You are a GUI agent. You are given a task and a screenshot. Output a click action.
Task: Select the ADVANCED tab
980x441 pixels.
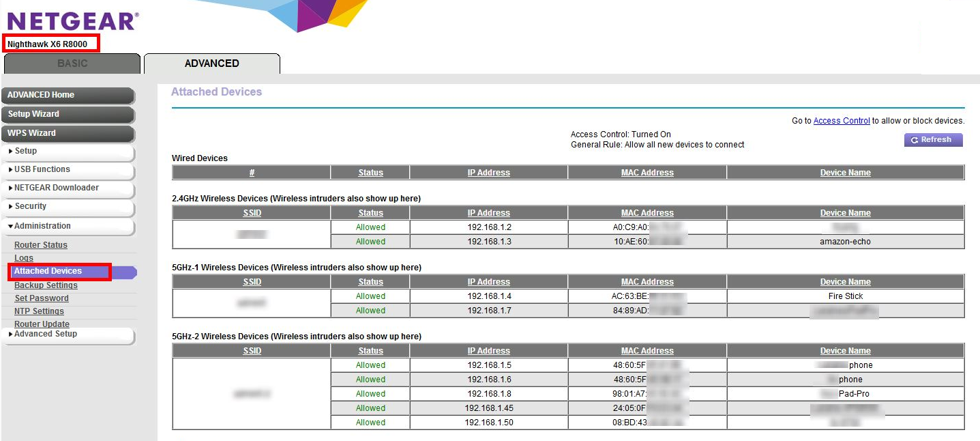212,63
